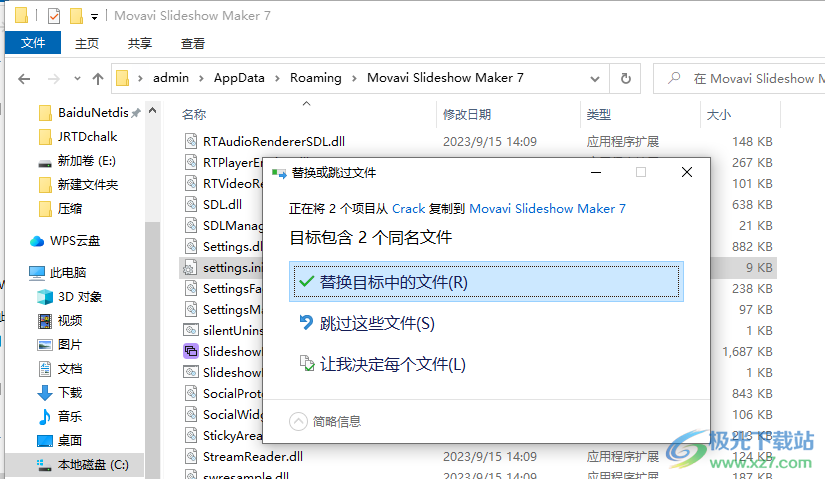Open the 文件 ribbon tab
The width and height of the screenshot is (825, 479).
point(33,43)
